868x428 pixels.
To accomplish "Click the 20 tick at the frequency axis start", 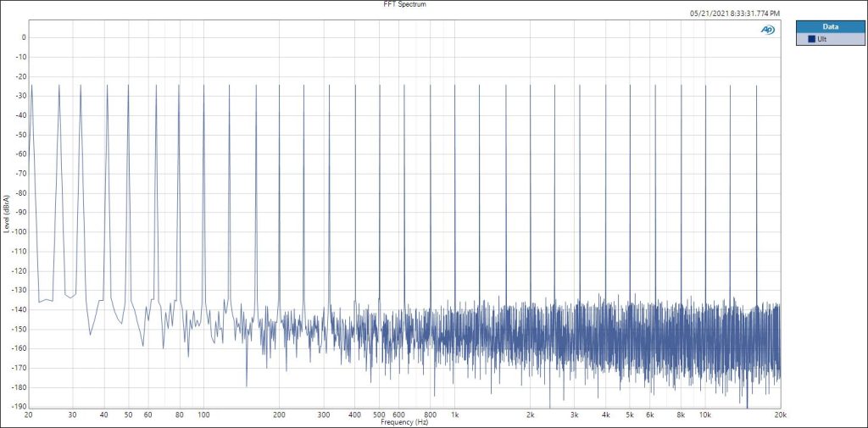I will point(29,415).
